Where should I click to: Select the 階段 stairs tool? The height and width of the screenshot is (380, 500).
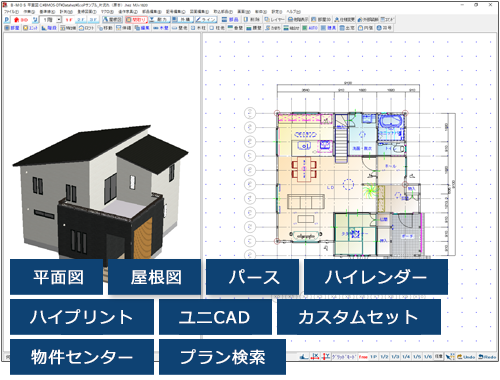(x=49, y=28)
